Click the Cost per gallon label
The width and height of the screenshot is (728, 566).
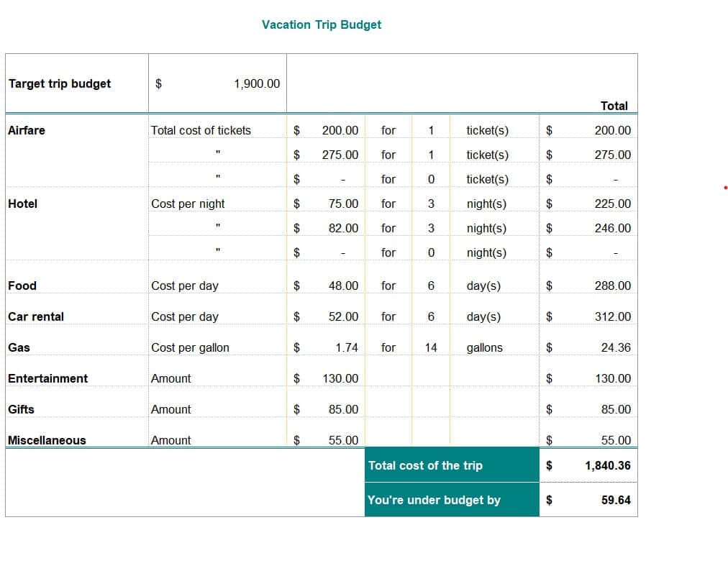190,347
